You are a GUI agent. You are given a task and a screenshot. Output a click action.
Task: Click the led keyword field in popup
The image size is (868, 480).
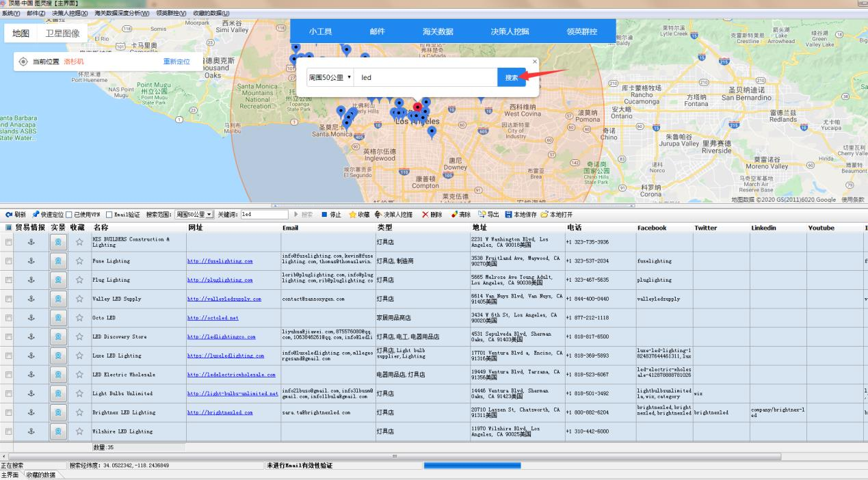click(x=425, y=77)
